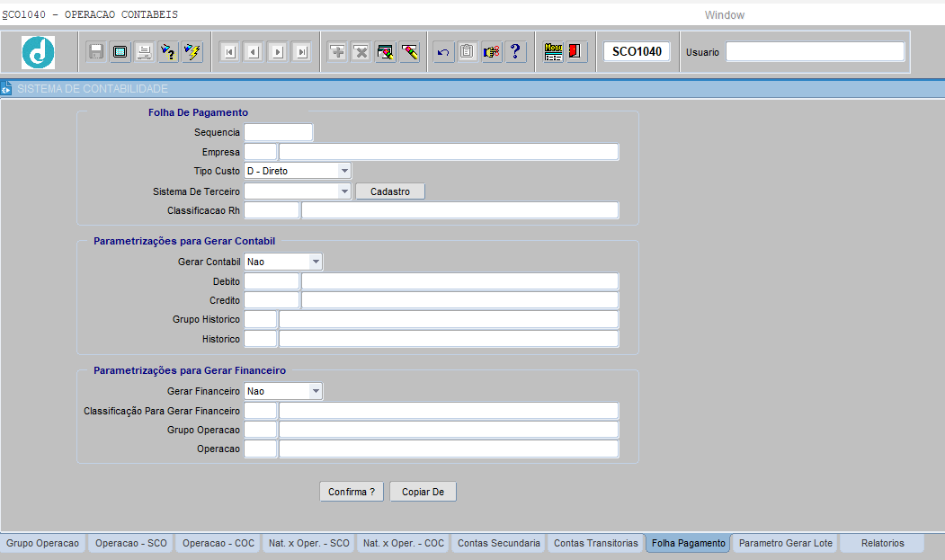Click the Save diskette icon in toolbar
The width and height of the screenshot is (945, 560).
point(96,52)
